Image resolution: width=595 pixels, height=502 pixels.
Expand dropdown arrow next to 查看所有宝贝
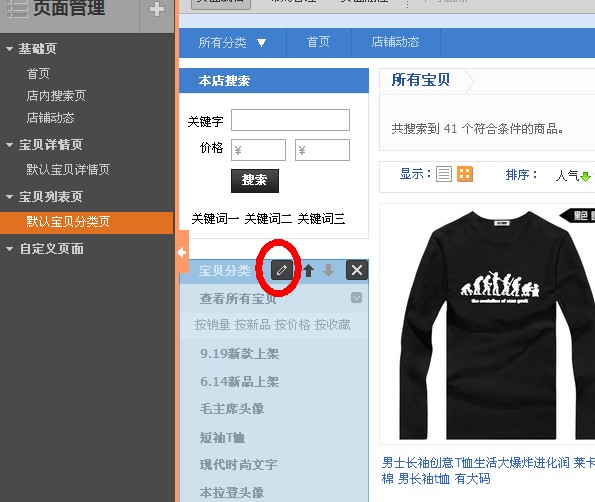[356, 297]
